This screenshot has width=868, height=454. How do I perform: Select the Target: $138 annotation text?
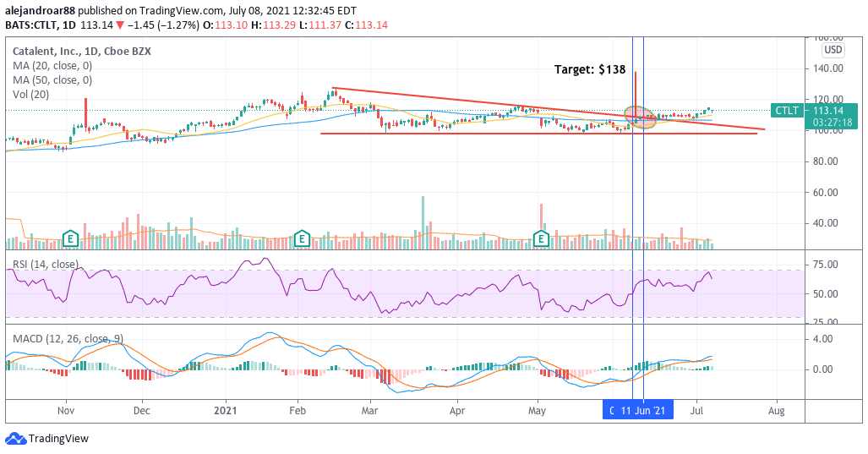(x=590, y=69)
